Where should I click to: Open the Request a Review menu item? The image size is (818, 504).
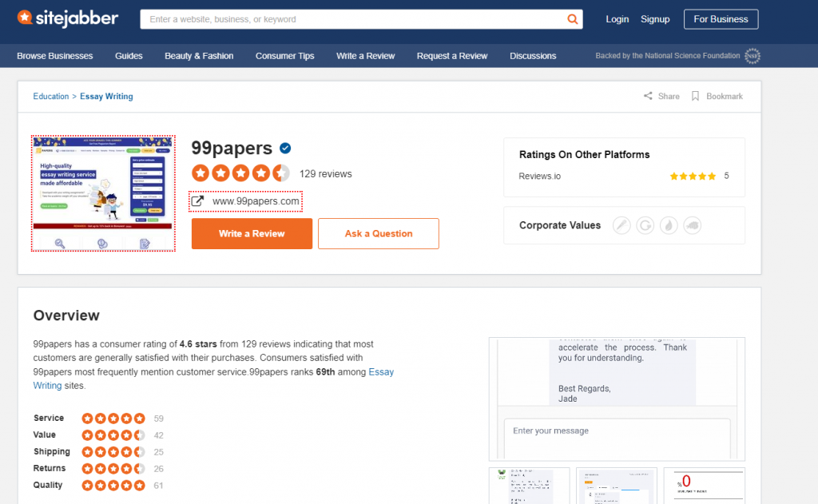[x=452, y=56]
